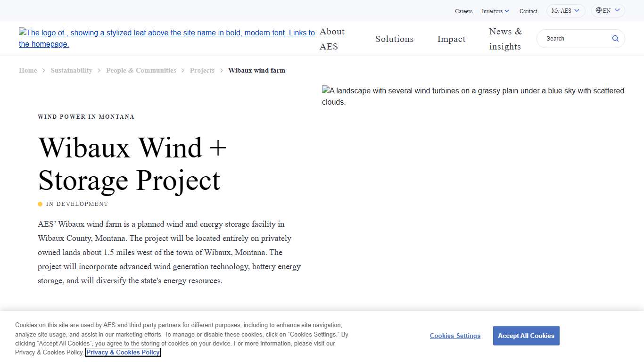Open the Impact navigation item
This screenshot has width=644, height=362.
click(451, 39)
